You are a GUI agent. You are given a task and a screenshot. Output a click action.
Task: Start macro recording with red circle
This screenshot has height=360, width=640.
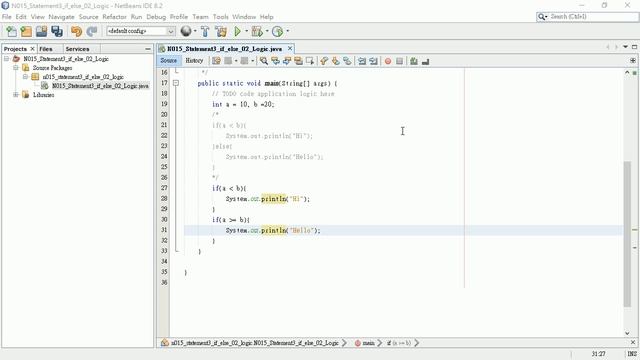coord(388,61)
